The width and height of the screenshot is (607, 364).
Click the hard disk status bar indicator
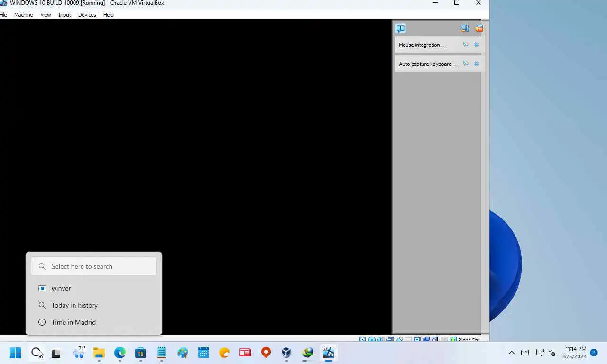point(363,339)
